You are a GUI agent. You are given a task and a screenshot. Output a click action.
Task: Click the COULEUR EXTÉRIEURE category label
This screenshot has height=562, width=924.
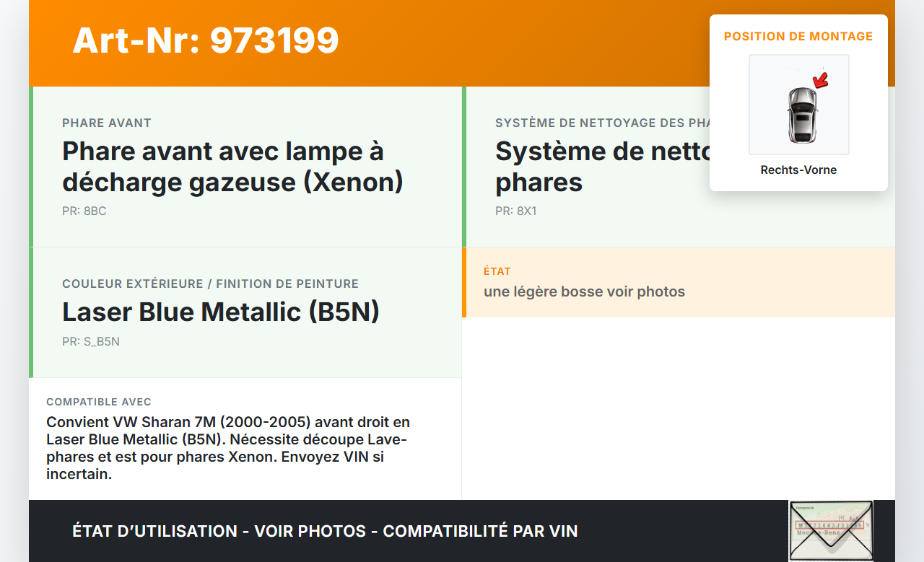(210, 284)
